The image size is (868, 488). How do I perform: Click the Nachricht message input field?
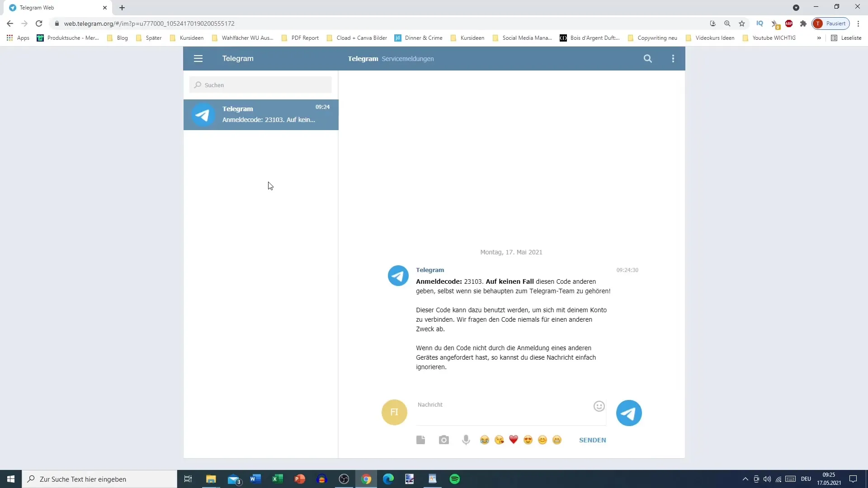(504, 412)
